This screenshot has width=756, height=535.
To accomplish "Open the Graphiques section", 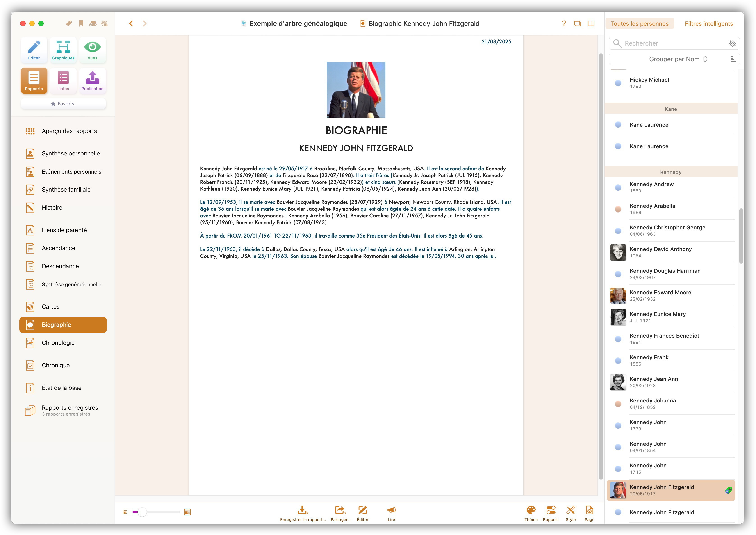I will coord(63,50).
